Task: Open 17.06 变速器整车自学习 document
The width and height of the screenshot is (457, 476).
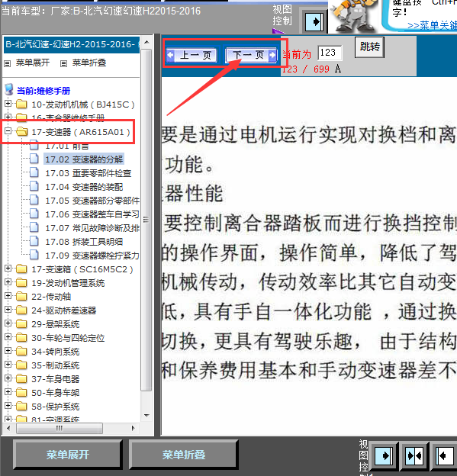Action: (92, 214)
